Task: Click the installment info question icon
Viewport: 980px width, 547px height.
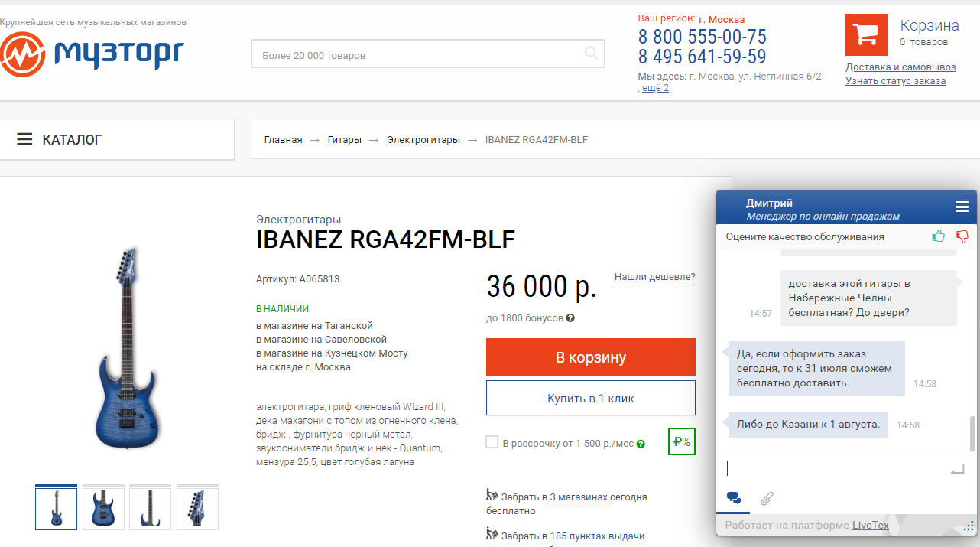Action: pyautogui.click(x=641, y=444)
